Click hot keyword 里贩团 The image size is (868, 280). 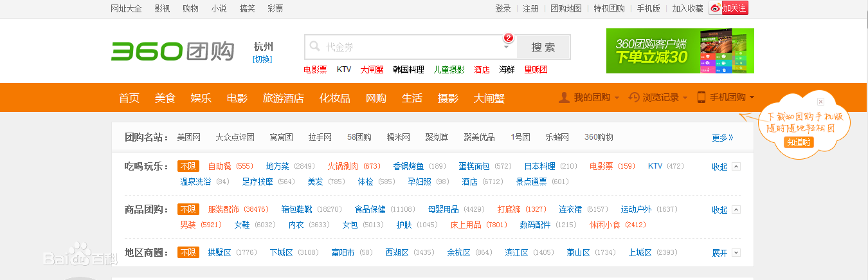click(536, 70)
